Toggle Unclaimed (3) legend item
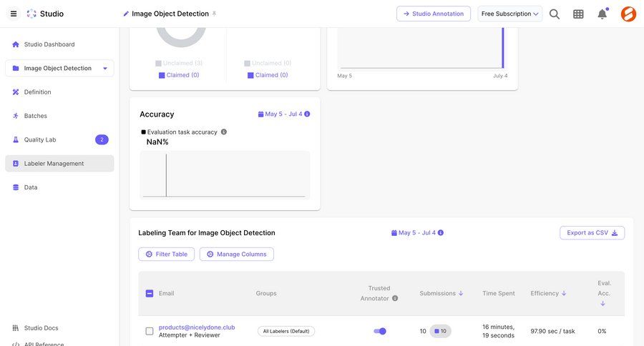 [x=179, y=63]
